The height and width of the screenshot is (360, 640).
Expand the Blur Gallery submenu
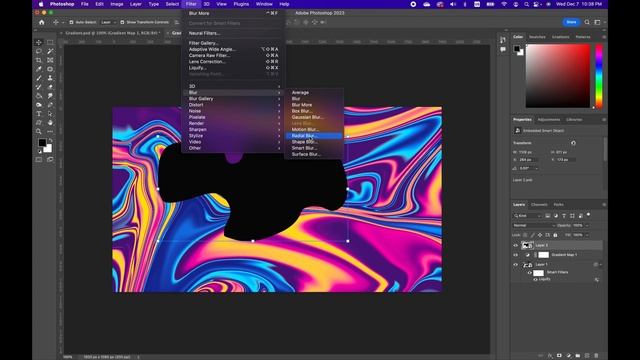(233, 99)
